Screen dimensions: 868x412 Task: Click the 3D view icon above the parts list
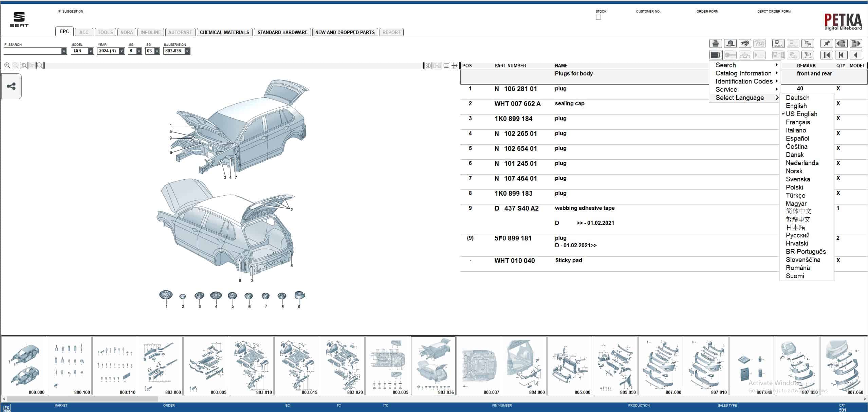pyautogui.click(x=428, y=65)
